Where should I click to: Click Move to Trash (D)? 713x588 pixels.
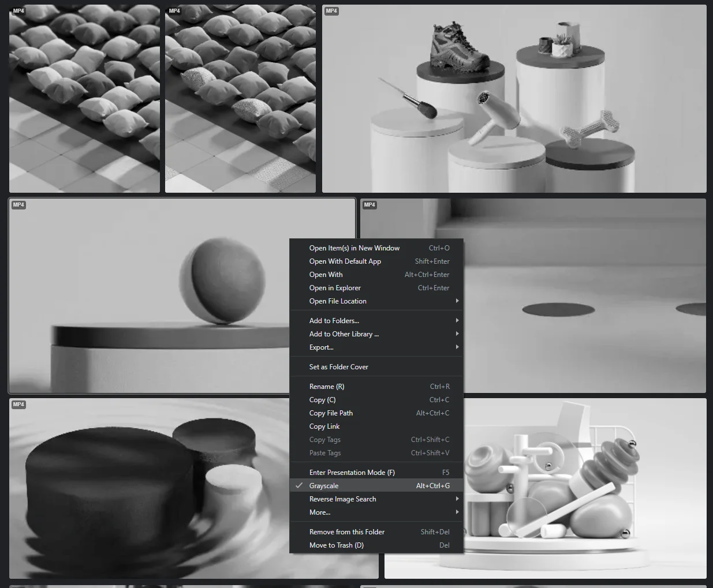pyautogui.click(x=336, y=545)
